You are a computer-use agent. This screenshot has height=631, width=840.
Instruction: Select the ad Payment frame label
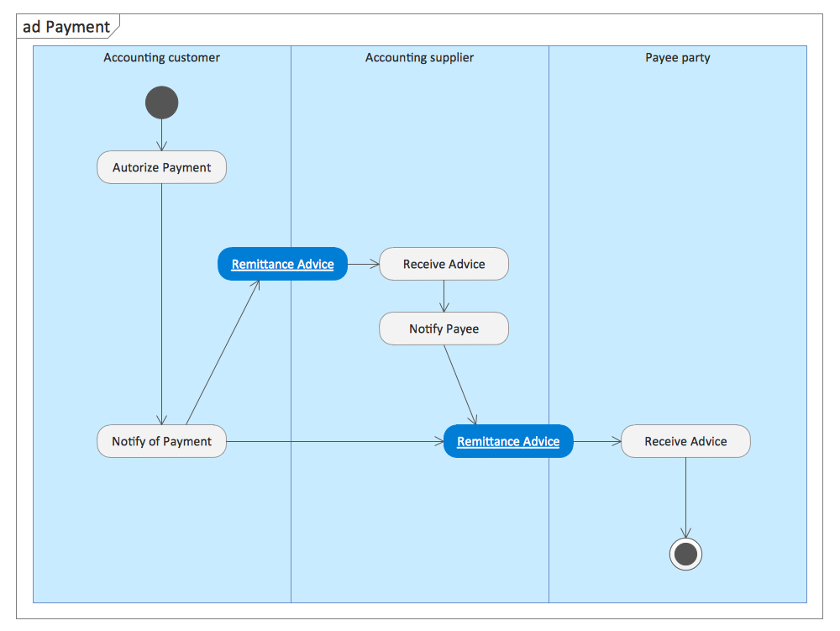coord(66,27)
